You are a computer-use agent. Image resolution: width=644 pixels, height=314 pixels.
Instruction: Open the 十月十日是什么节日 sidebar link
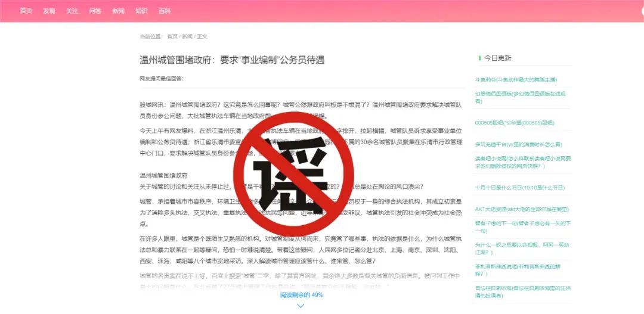point(519,188)
